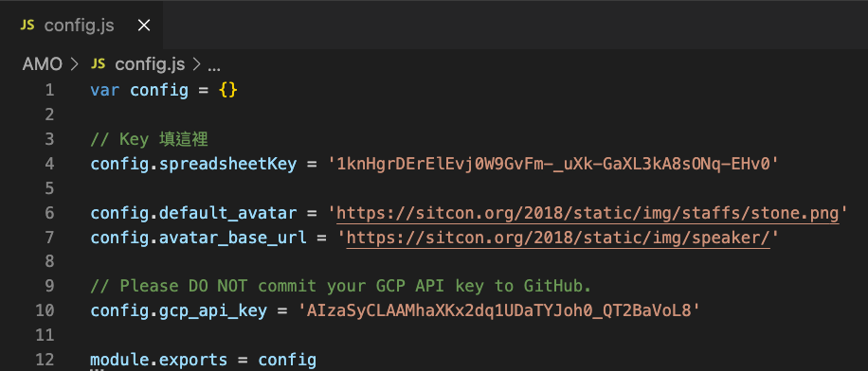Click chevron after AMO in breadcrumb
This screenshot has height=371, width=868.
point(75,64)
